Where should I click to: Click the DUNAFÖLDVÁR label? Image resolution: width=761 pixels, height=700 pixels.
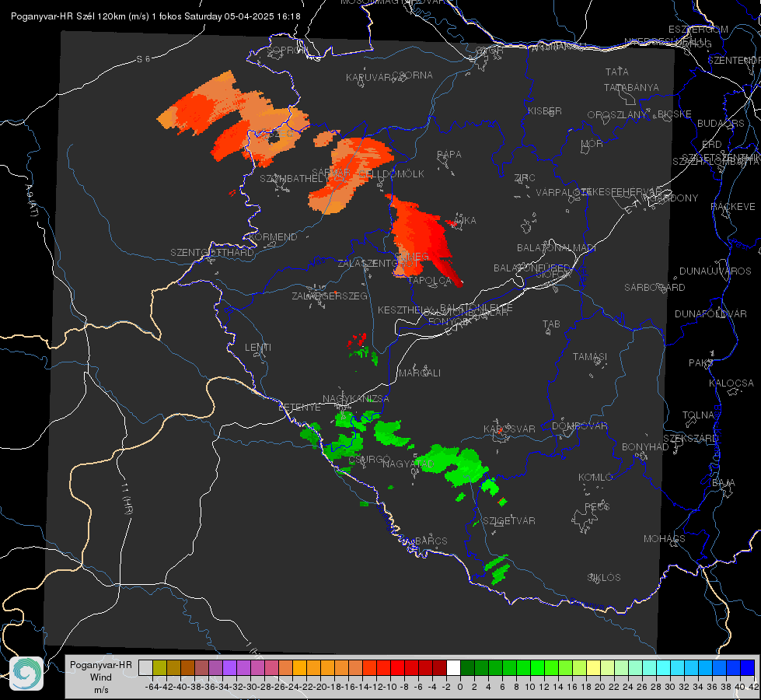point(710,313)
